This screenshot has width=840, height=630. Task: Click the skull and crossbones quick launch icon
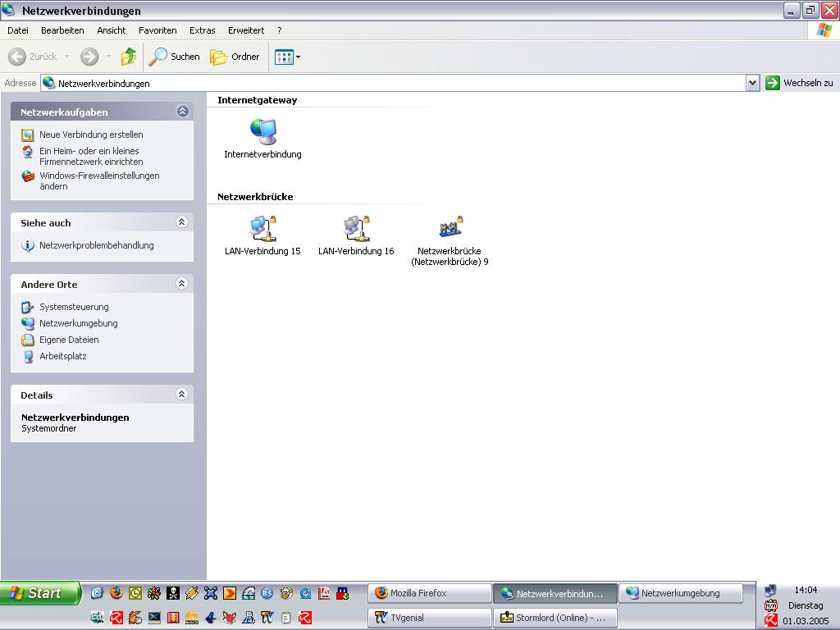[173, 593]
